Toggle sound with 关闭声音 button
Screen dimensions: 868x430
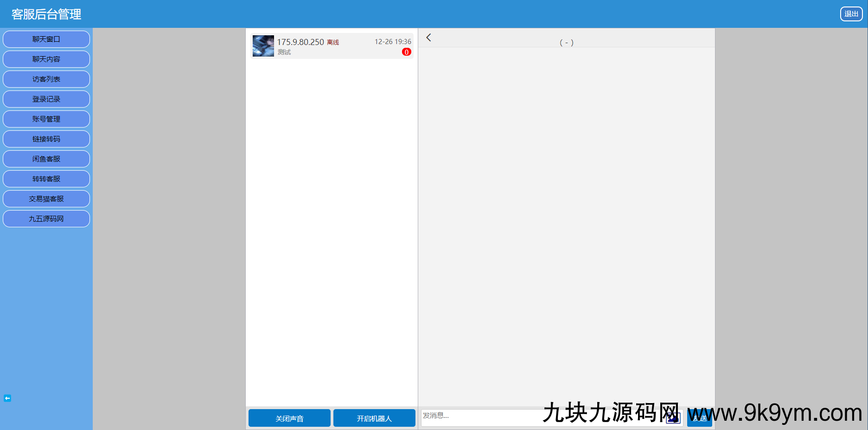point(289,418)
